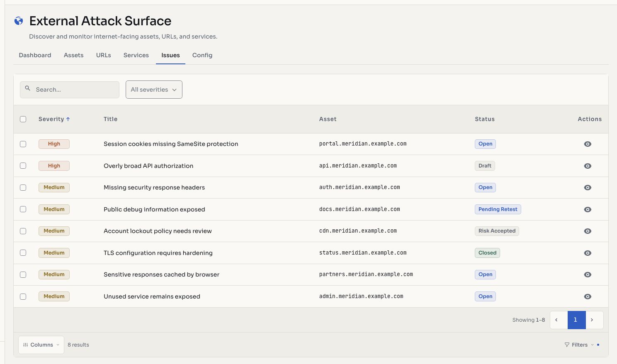
Task: View TLS configuration requires hardening details
Action: pos(588,253)
